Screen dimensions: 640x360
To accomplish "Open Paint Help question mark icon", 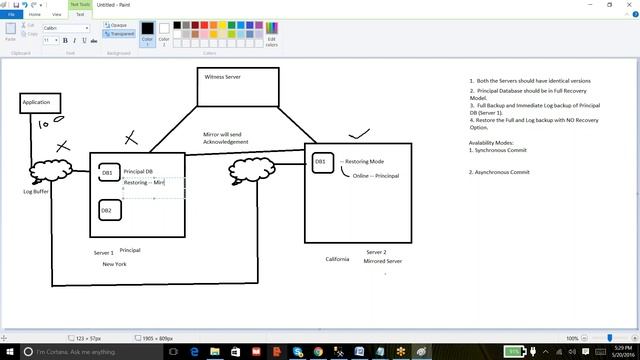I will (636, 14).
